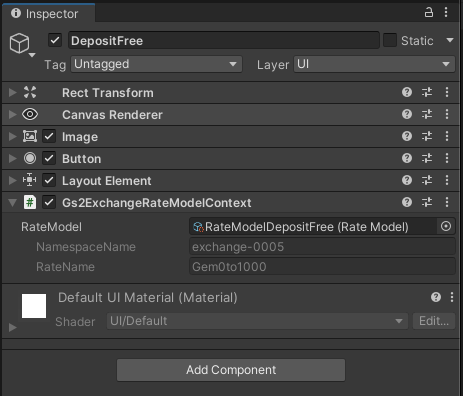463x396 pixels.
Task: Open Gs2ExchangeRateModelContext presets icon
Action: tap(427, 202)
